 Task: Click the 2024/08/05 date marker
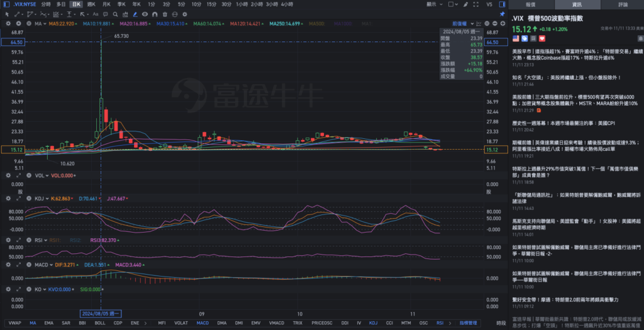pyautogui.click(x=101, y=314)
